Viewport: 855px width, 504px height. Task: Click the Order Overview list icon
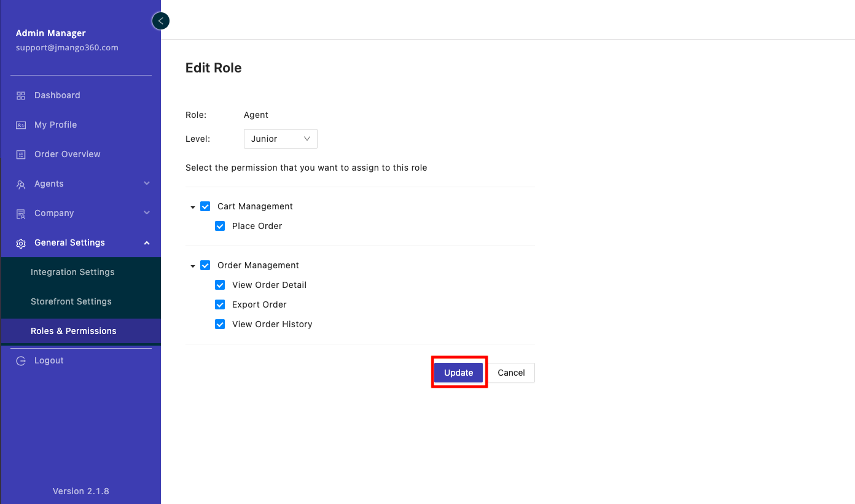pos(21,155)
